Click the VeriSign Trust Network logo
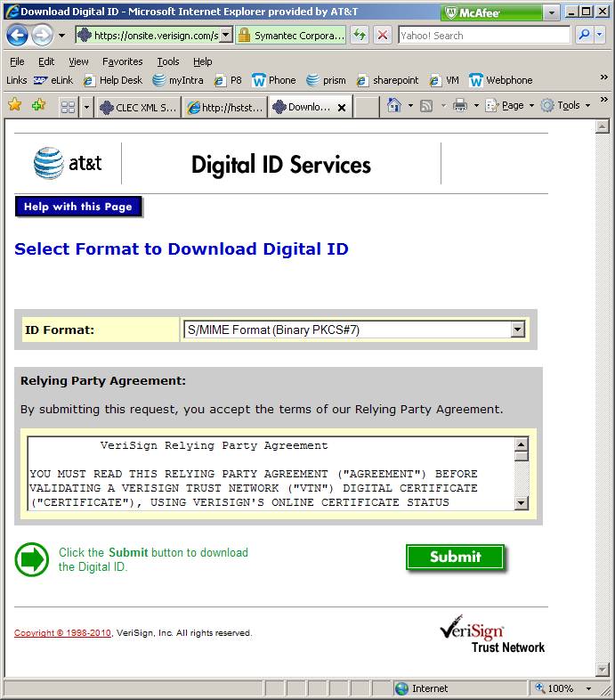 [x=492, y=634]
